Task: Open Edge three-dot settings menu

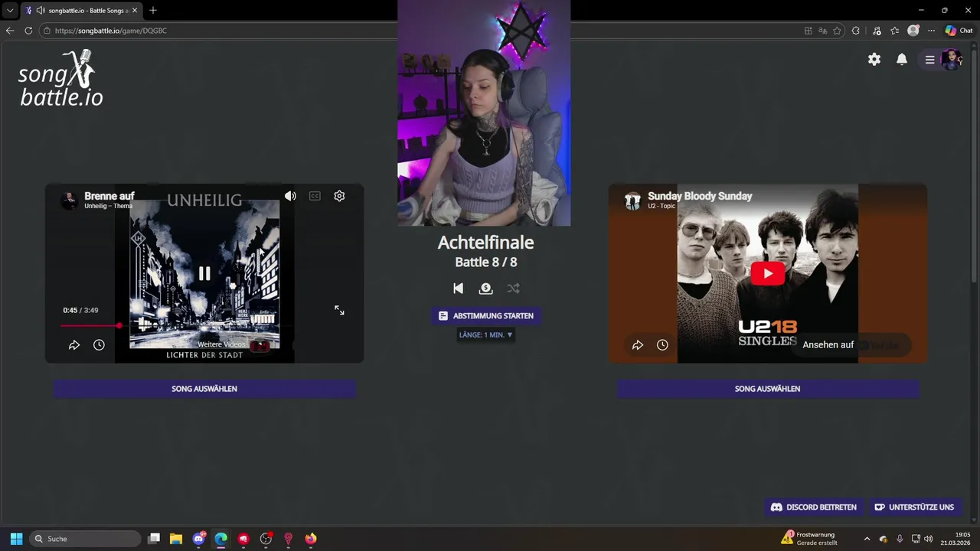Action: click(931, 31)
